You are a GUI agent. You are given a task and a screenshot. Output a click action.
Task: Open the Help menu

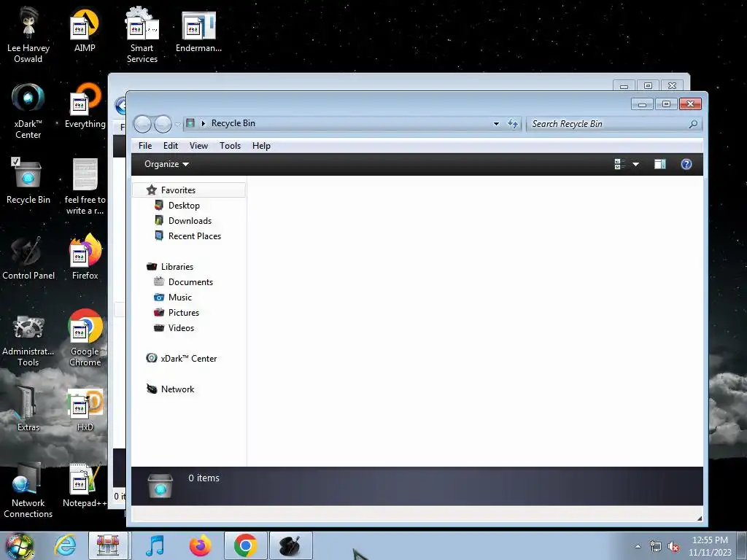click(261, 146)
